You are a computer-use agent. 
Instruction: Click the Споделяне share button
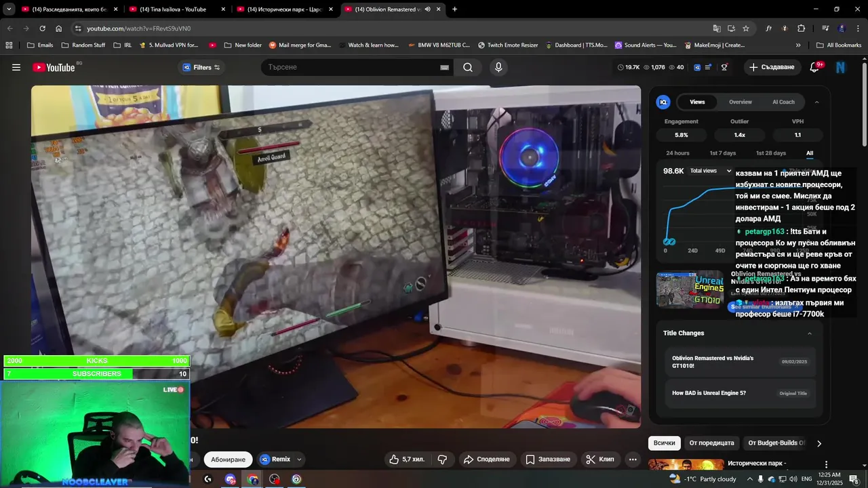tap(487, 460)
